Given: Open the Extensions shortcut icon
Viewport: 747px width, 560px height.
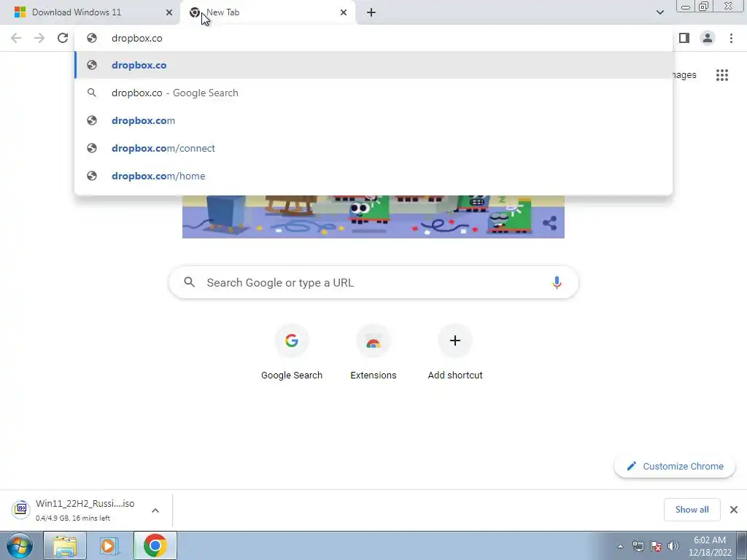Looking at the screenshot, I should coord(373,341).
